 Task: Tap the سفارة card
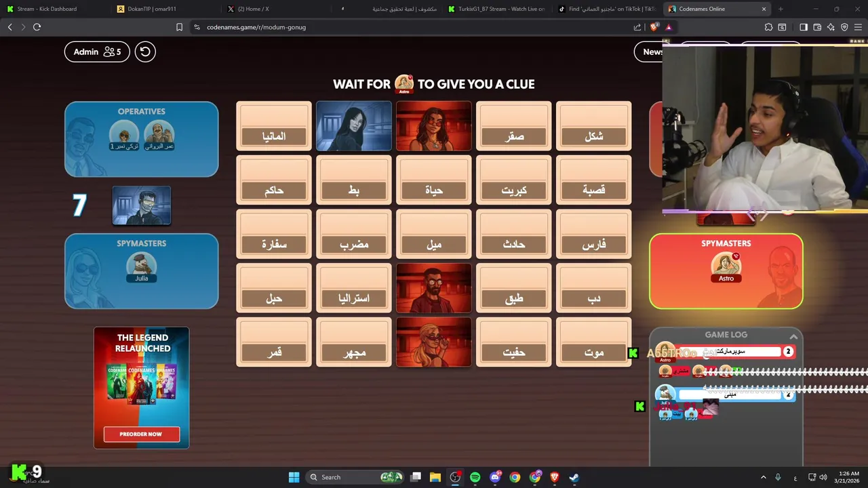(x=274, y=235)
